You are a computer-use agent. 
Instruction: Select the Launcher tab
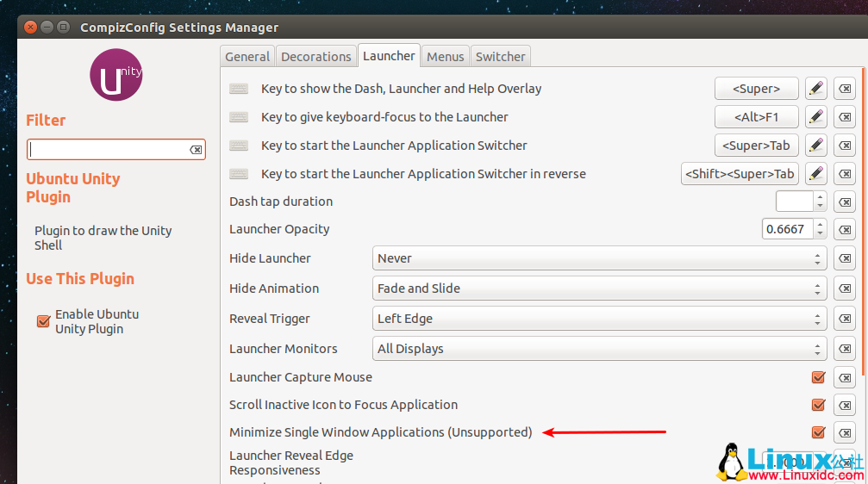pos(389,56)
